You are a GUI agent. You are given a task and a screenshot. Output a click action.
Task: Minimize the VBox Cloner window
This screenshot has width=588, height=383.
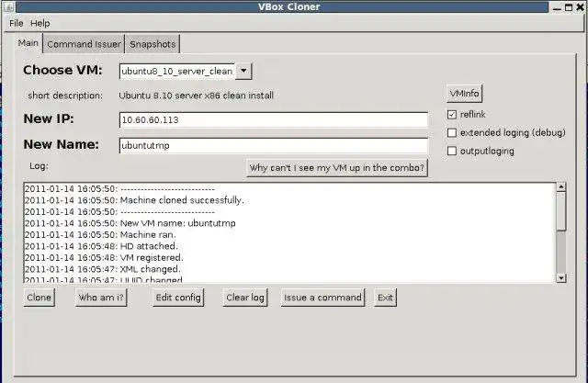click(557, 7)
